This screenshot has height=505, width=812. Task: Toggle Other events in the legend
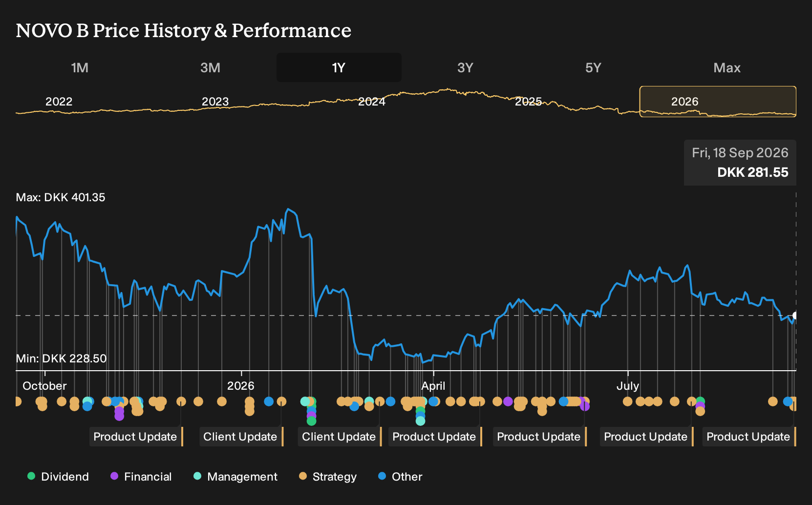(400, 477)
